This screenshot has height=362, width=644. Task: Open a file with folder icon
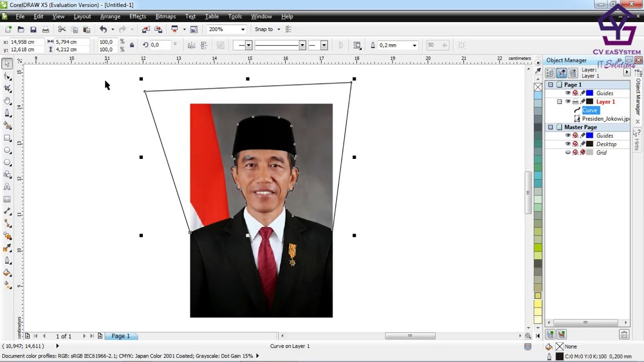[21, 29]
